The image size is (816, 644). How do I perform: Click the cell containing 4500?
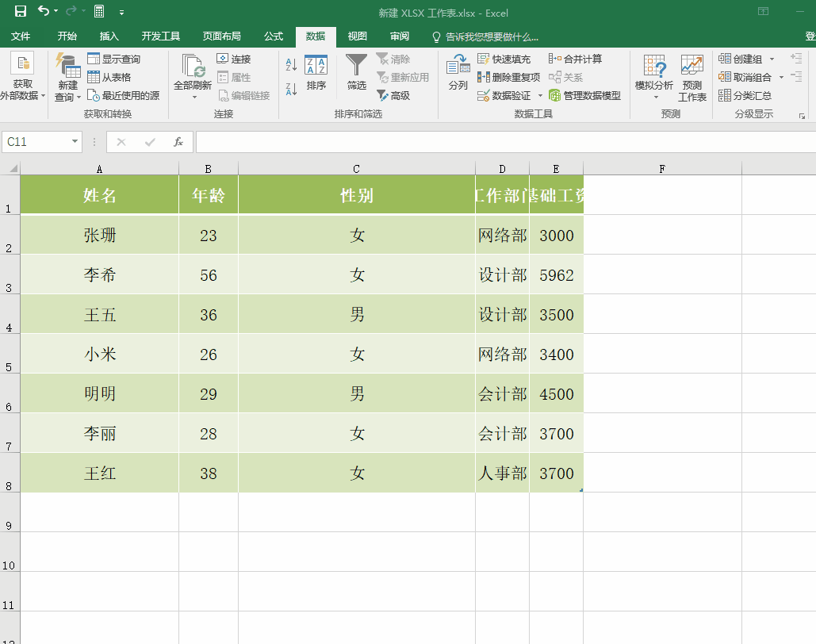pyautogui.click(x=557, y=393)
